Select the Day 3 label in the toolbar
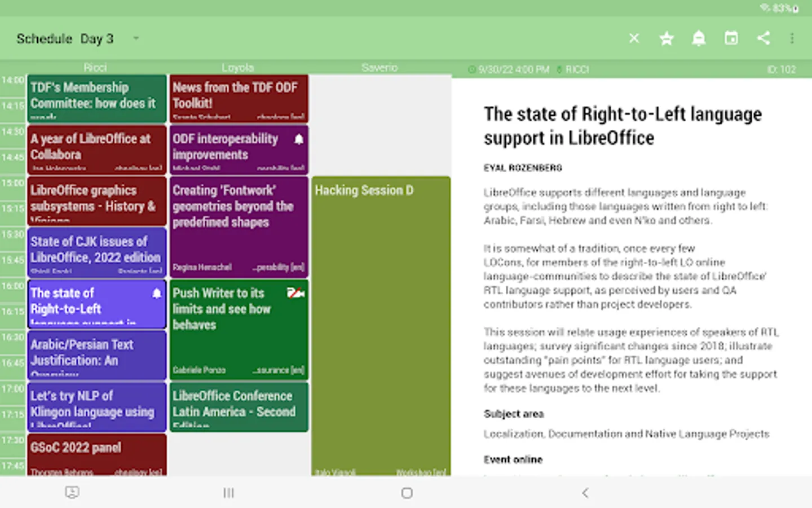 tap(97, 38)
